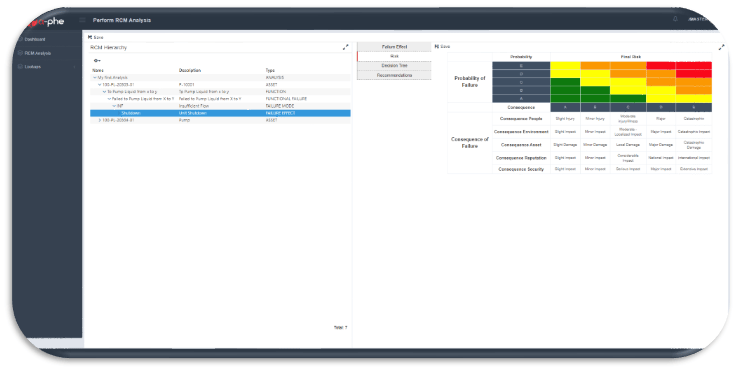Expand the risk matrix panel to fullscreen
747x371 pixels.
pos(721,47)
